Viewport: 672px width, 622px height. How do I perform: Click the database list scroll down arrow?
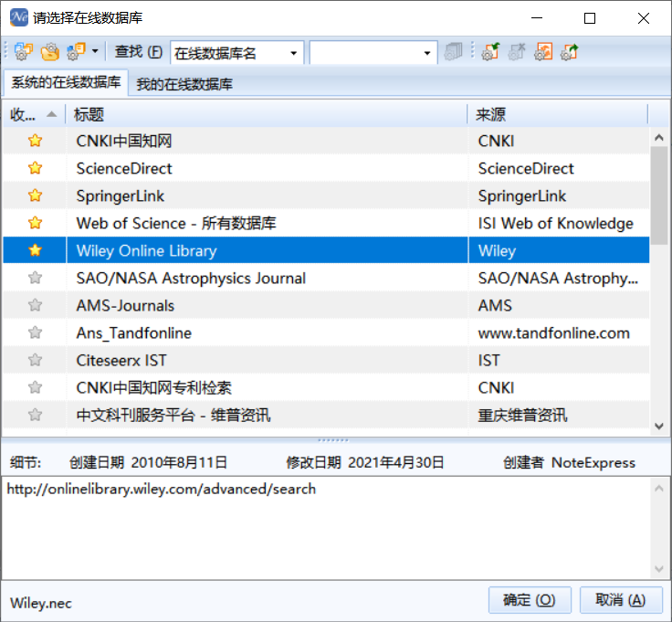(659, 427)
